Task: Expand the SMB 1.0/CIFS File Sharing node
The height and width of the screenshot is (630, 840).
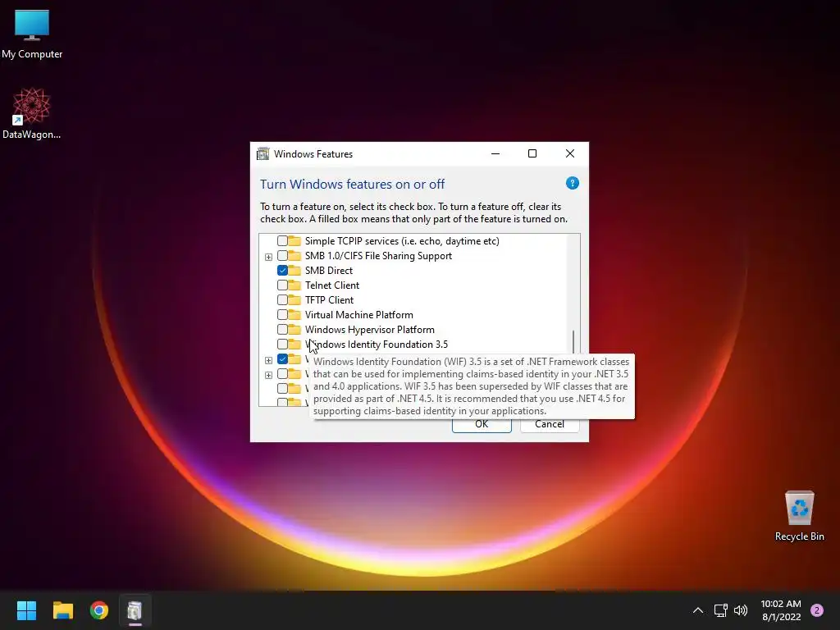Action: (x=268, y=257)
